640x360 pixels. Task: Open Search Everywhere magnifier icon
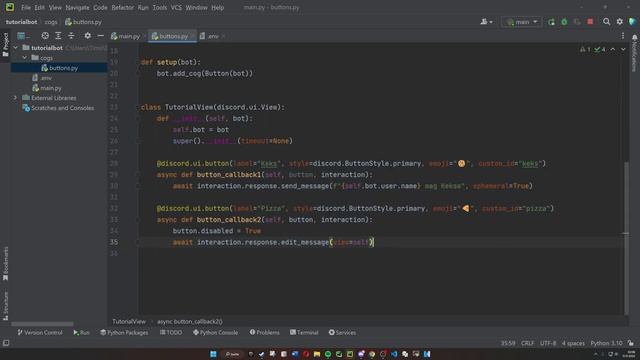[607, 22]
